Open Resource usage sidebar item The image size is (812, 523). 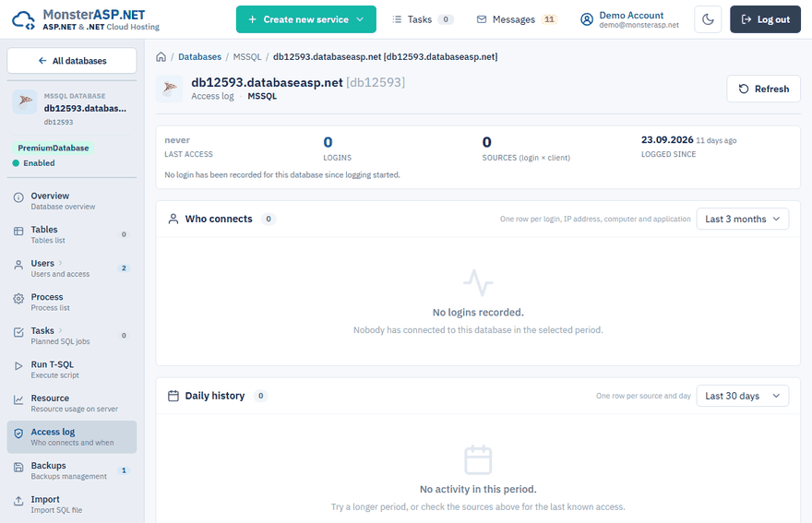pos(72,403)
